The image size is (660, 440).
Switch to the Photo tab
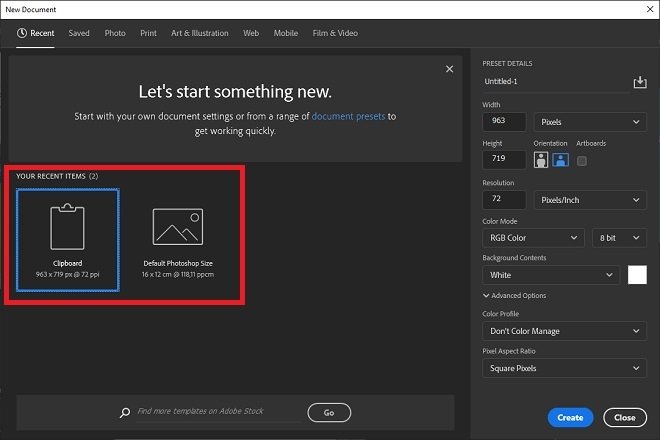click(x=115, y=33)
